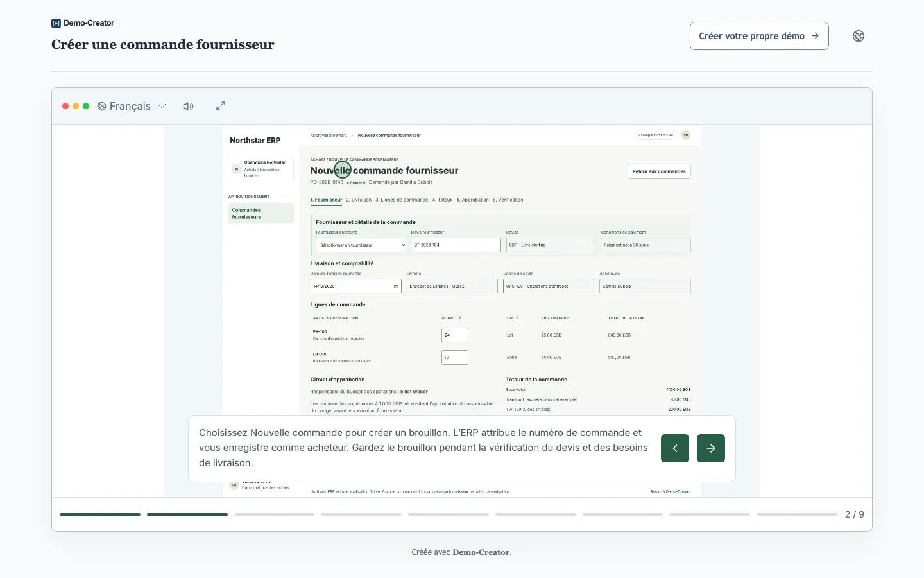924x578 pixels.
Task: Open the Sélectionner un fournisseur dropdown
Action: [x=361, y=245]
